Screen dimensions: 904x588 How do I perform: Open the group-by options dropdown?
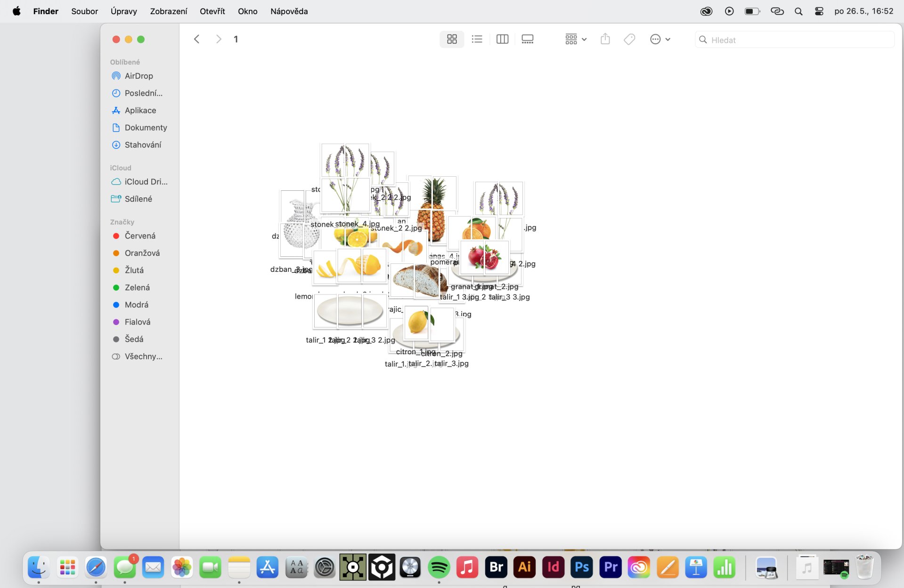click(x=575, y=40)
